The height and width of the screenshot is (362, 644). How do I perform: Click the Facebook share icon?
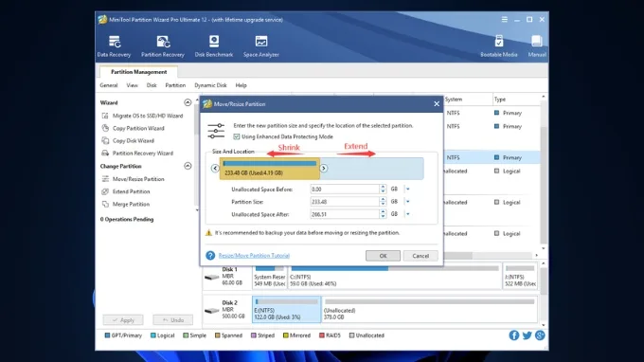point(514,335)
